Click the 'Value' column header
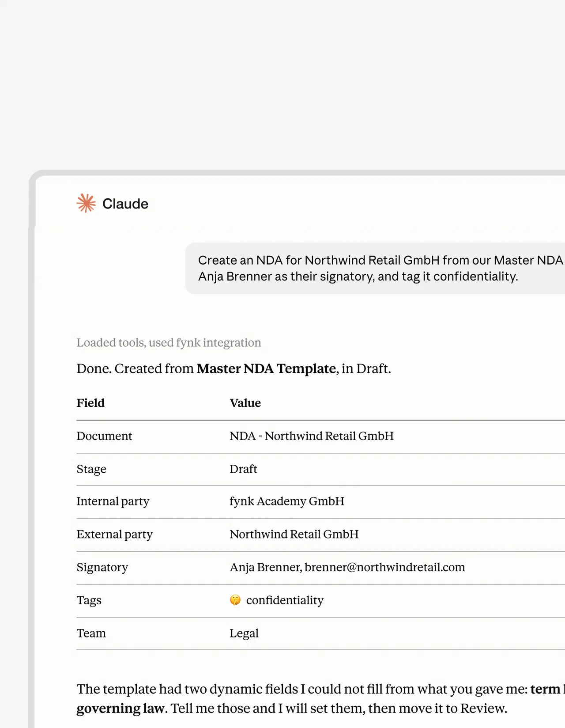The width and height of the screenshot is (565, 728). pyautogui.click(x=245, y=403)
